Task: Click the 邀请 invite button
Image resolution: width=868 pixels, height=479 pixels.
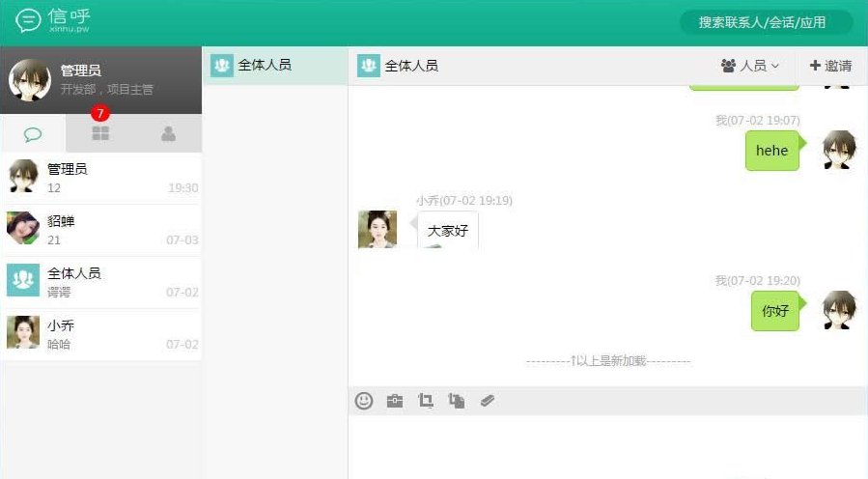Action: pyautogui.click(x=831, y=66)
